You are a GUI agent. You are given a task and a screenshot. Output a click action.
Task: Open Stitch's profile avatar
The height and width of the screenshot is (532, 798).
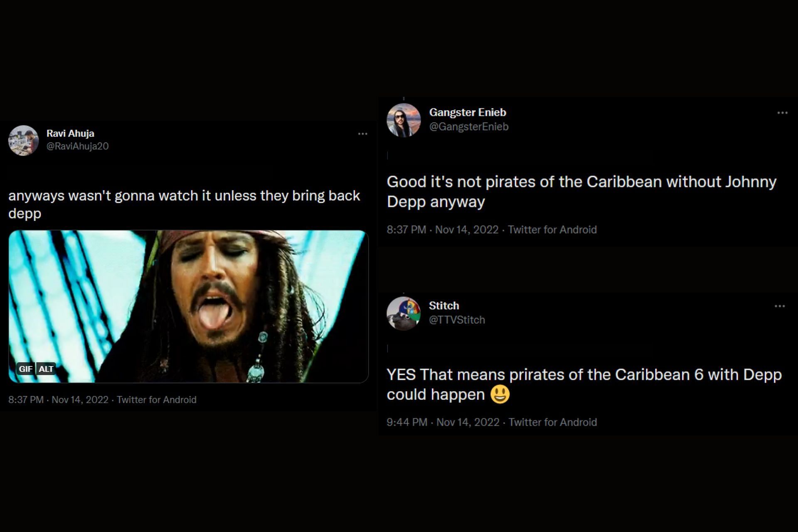(404, 313)
